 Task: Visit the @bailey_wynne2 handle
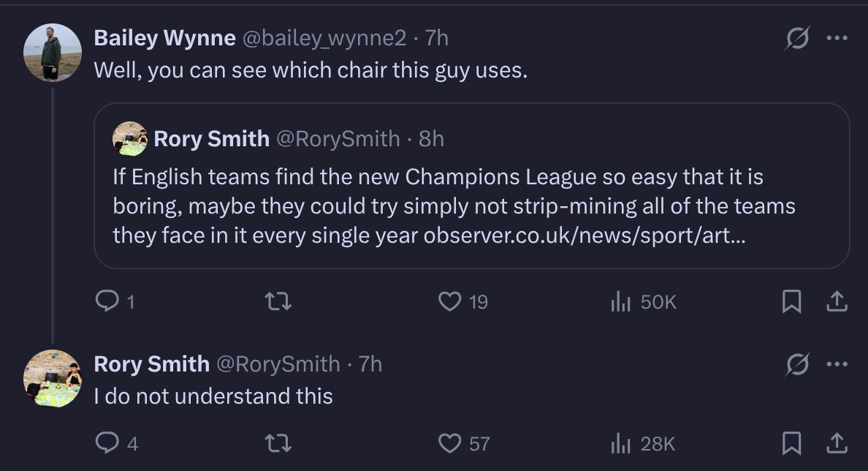coord(324,38)
